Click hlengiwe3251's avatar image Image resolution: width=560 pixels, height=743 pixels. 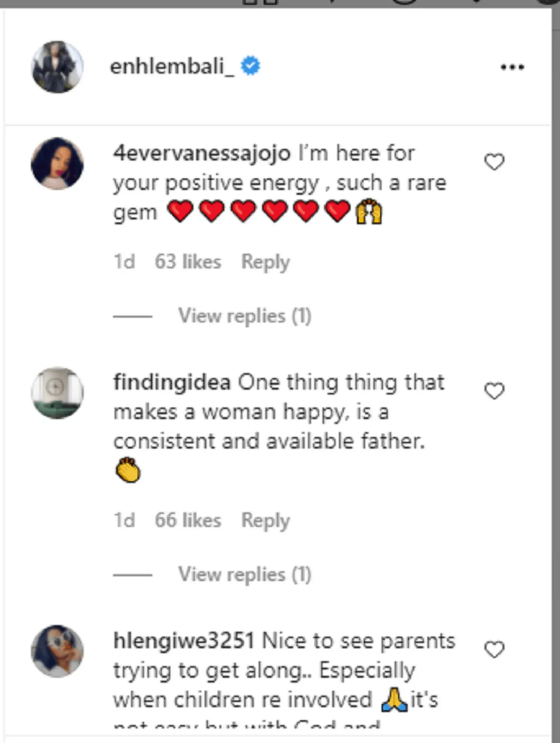coord(57,651)
